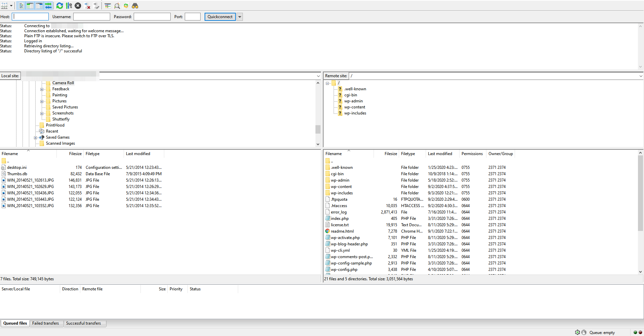
Task: Click the Quickconnect button
Action: tap(220, 17)
